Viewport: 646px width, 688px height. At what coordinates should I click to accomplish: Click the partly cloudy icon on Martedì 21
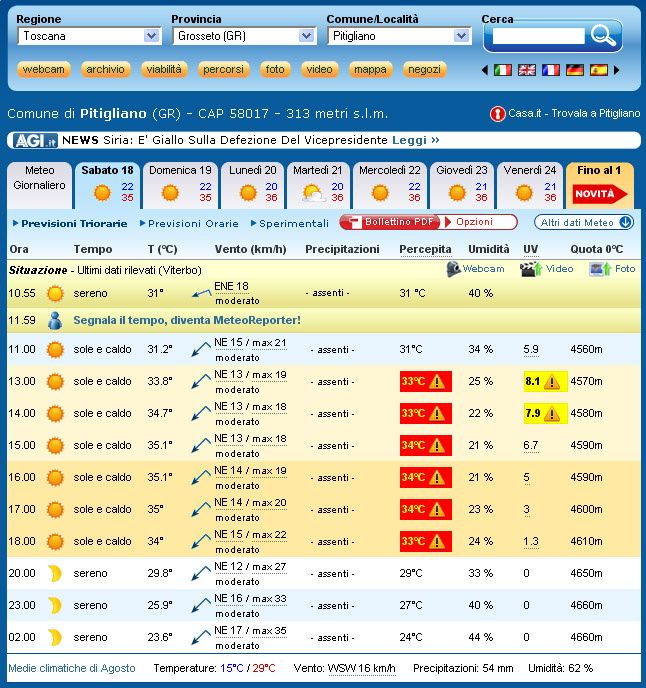coord(314,193)
